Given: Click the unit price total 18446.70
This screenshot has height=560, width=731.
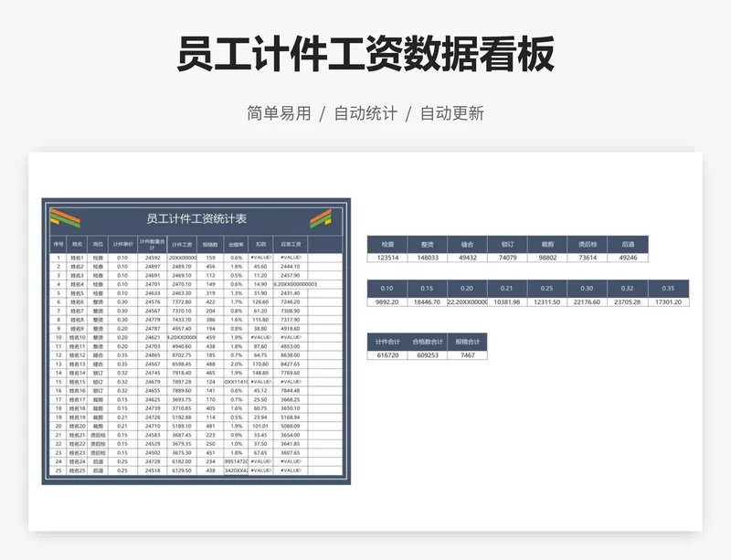Looking at the screenshot, I should [x=428, y=302].
